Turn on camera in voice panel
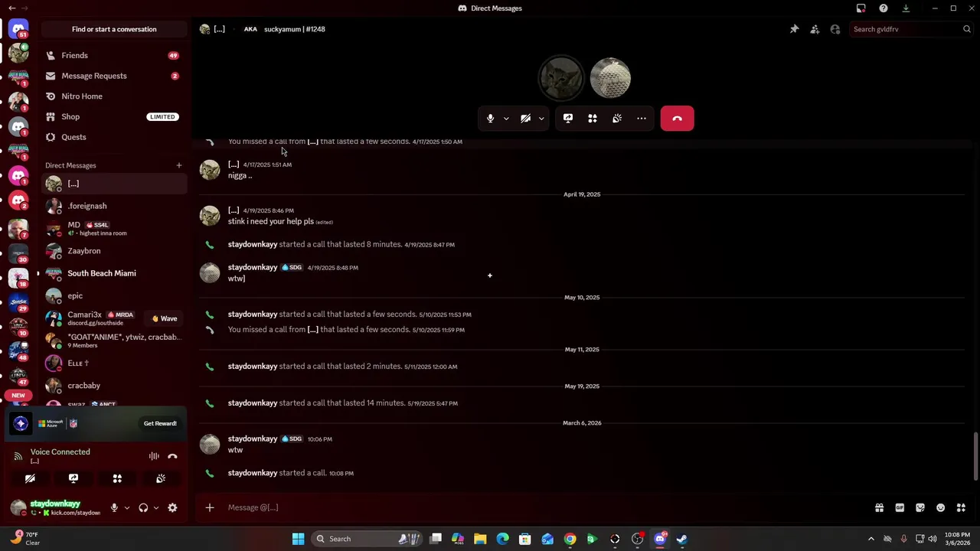The height and width of the screenshot is (551, 980). click(30, 478)
